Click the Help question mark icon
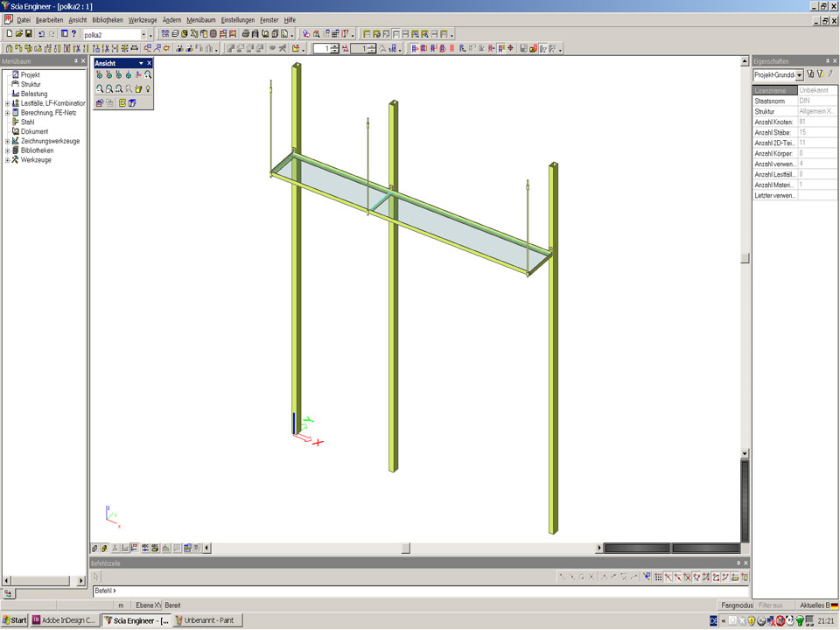This screenshot has width=840, height=630. [x=73, y=34]
